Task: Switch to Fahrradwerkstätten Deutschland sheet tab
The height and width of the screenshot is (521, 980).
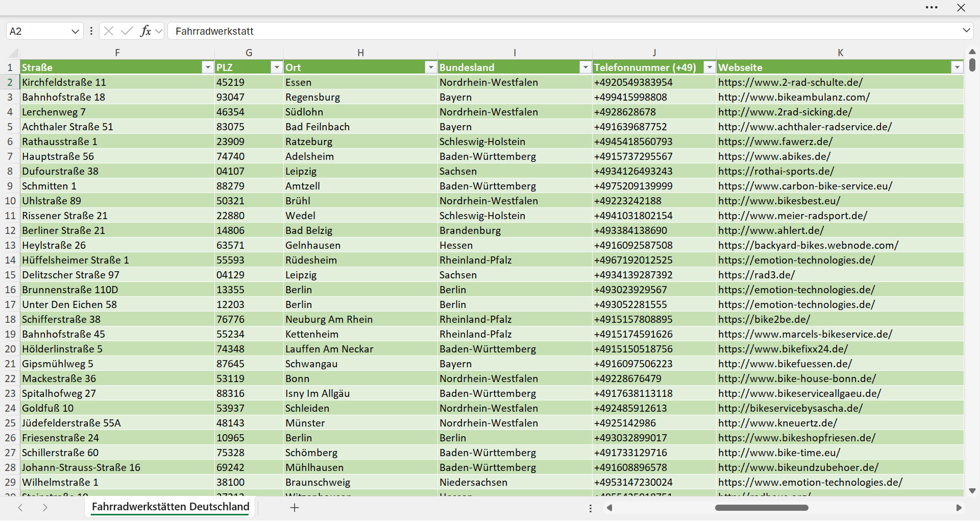Action: coord(170,507)
